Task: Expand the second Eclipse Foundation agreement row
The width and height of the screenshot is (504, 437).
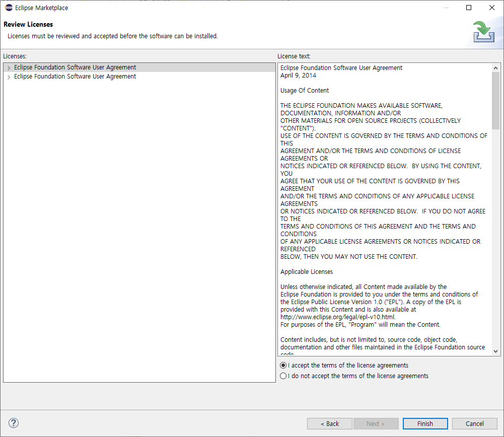Action: click(9, 77)
